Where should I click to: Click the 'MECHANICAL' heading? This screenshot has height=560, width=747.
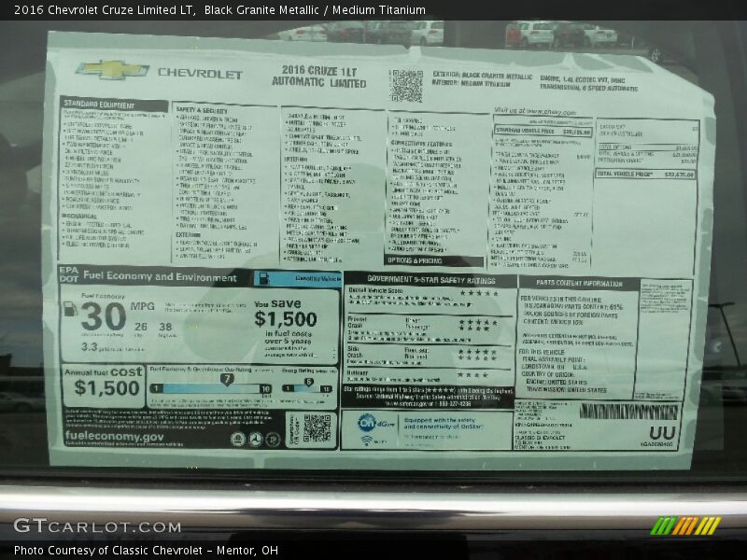click(78, 217)
